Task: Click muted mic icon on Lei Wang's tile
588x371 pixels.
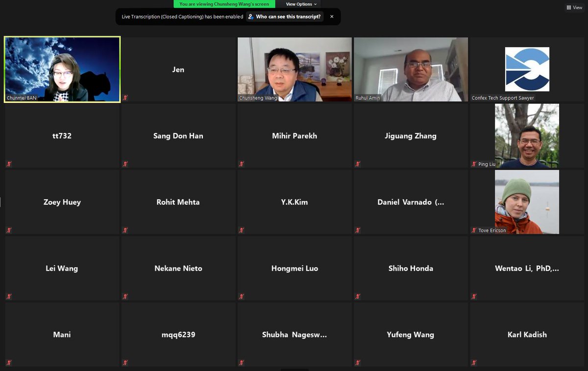Action: point(9,296)
